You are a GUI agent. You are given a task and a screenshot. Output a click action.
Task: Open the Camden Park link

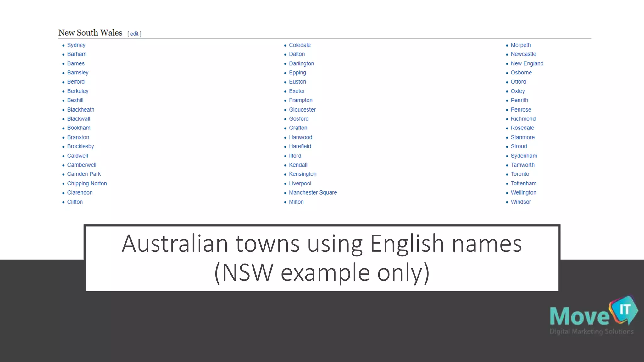point(84,174)
